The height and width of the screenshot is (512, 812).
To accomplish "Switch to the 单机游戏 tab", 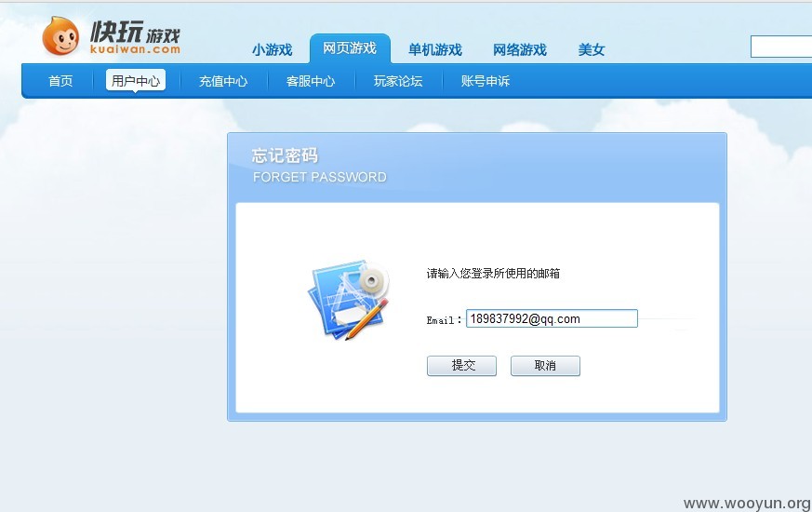I will point(435,49).
